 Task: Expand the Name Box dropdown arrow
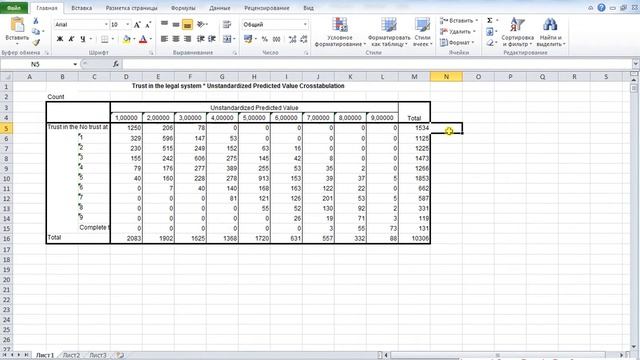click(75, 64)
